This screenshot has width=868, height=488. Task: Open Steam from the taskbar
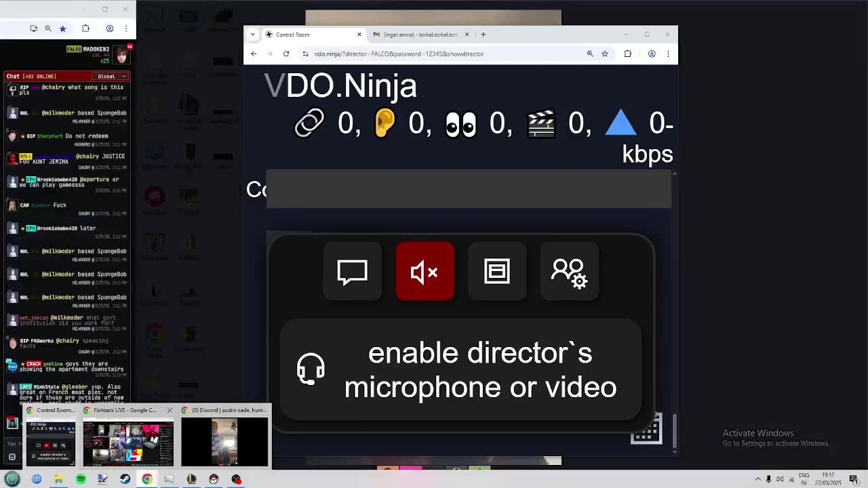tap(125, 479)
